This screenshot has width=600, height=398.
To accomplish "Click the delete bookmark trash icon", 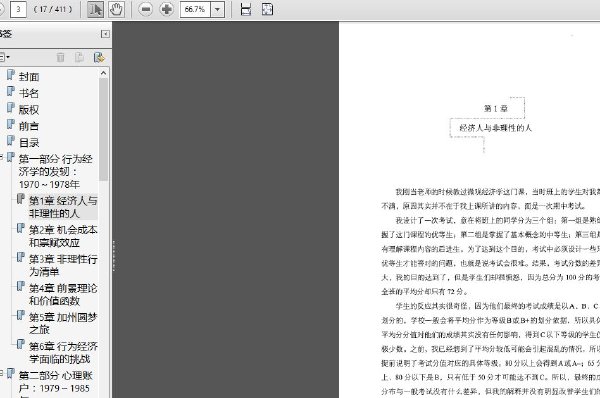I will (x=60, y=57).
